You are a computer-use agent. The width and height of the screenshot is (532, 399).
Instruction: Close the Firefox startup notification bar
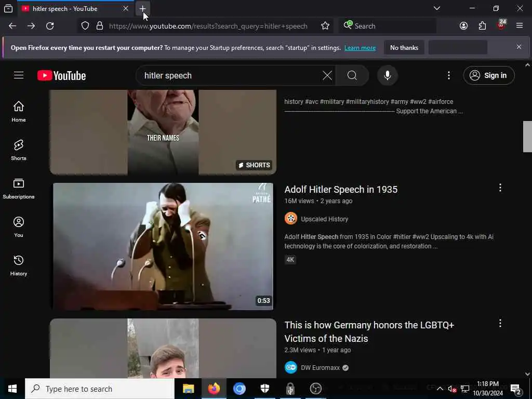pos(519,47)
